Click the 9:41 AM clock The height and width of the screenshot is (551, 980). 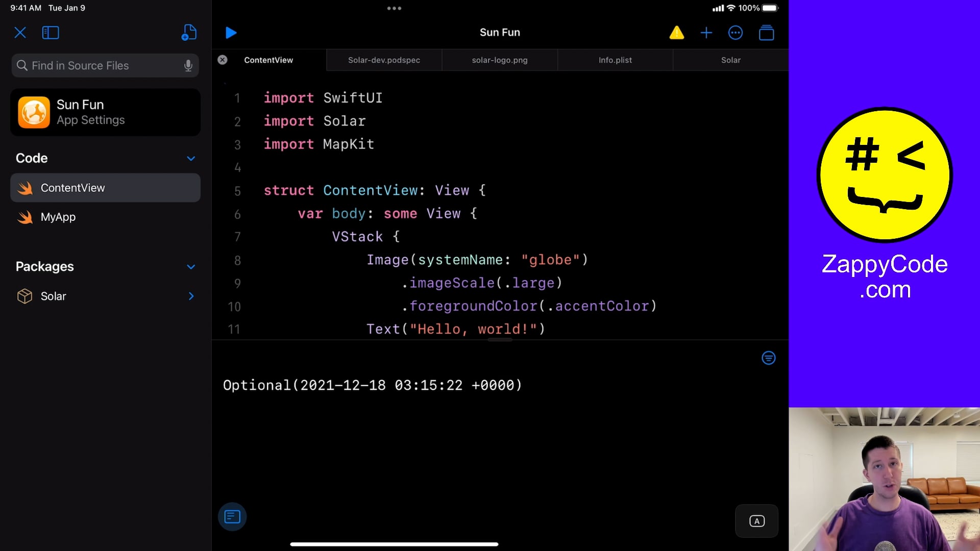[x=26, y=8]
